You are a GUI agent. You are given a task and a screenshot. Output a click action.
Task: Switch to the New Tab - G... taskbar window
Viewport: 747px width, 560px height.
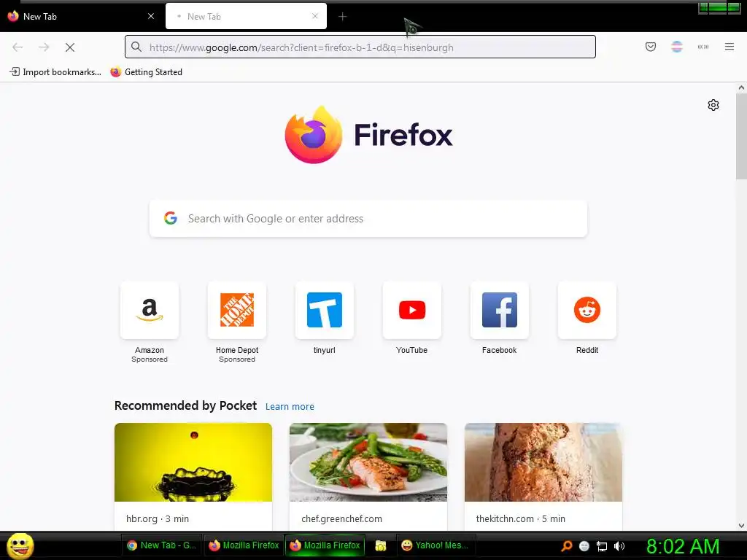pos(161,545)
